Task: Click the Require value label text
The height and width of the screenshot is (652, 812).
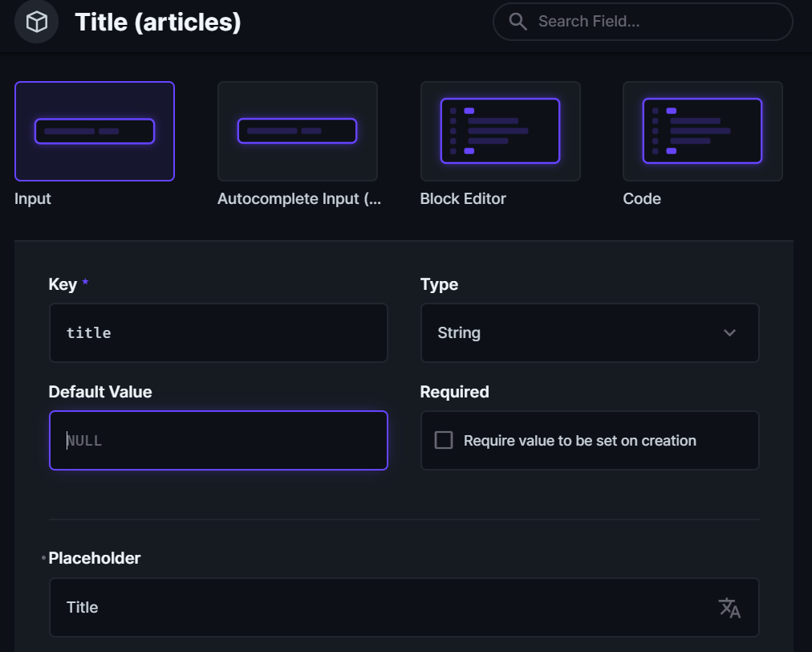Action: [x=579, y=440]
